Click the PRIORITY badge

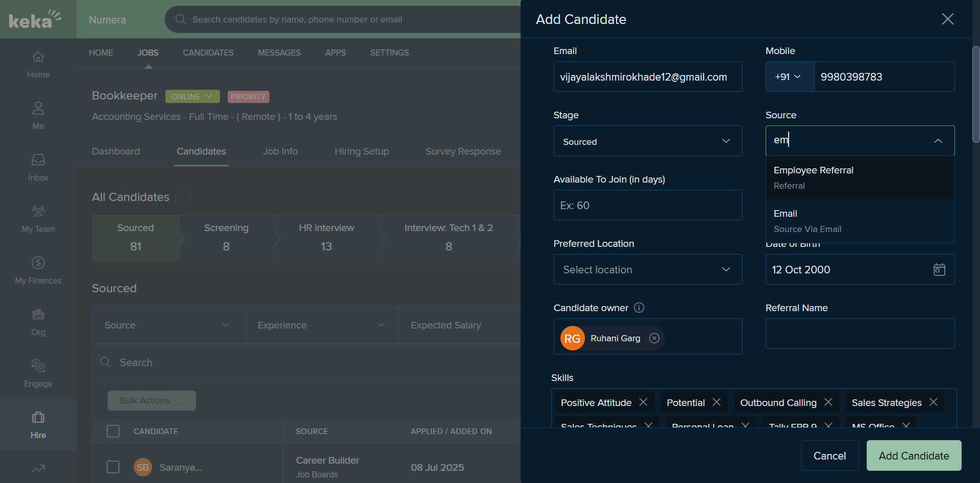(x=248, y=96)
